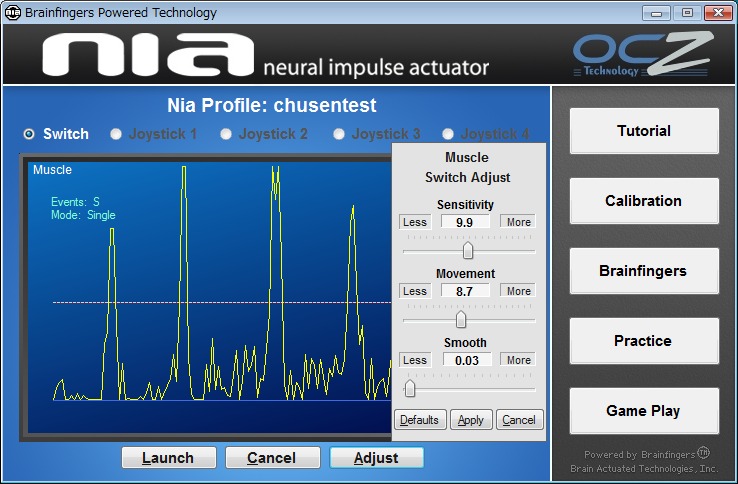Minimize the Brainfingers window

[656, 13]
